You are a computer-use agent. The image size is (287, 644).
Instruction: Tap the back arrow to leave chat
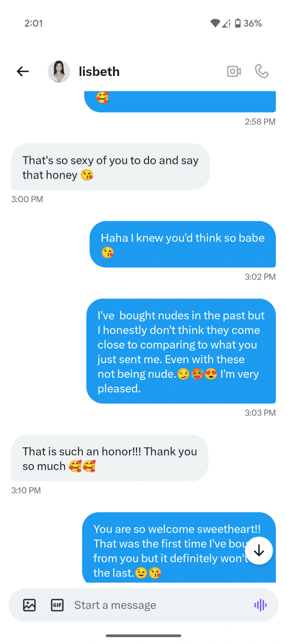[x=23, y=71]
